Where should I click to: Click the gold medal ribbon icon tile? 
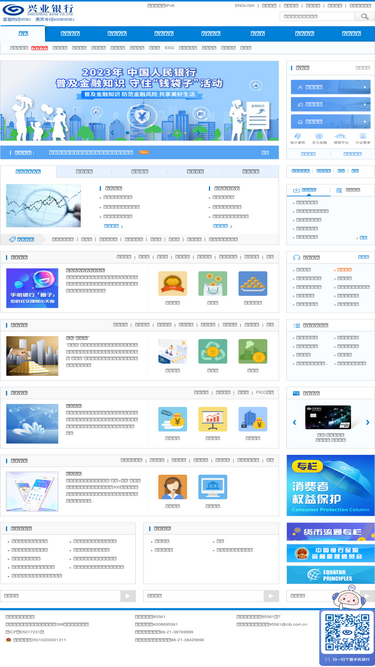click(x=172, y=284)
